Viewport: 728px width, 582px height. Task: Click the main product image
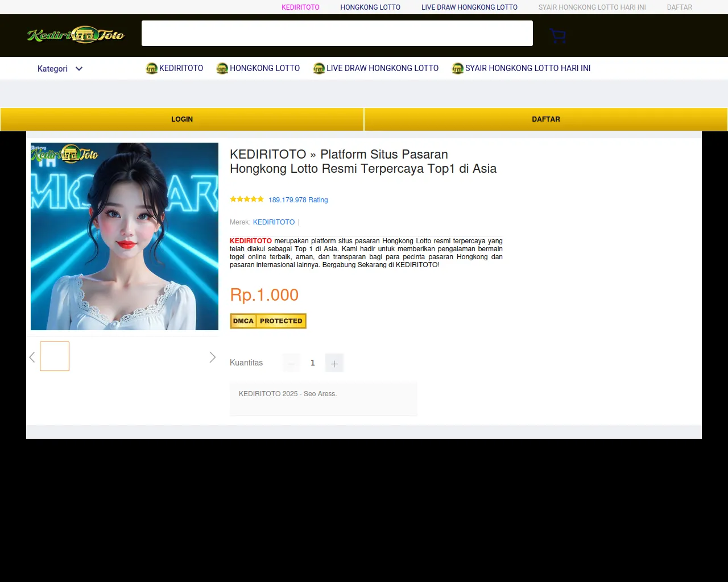pyautogui.click(x=125, y=236)
